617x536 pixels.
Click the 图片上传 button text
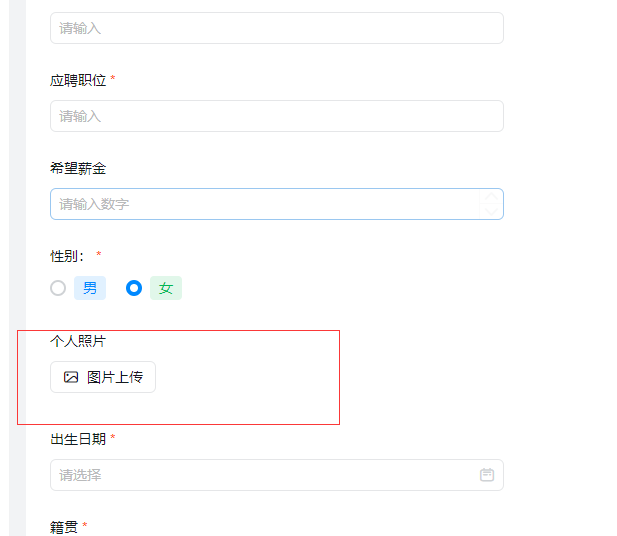115,377
